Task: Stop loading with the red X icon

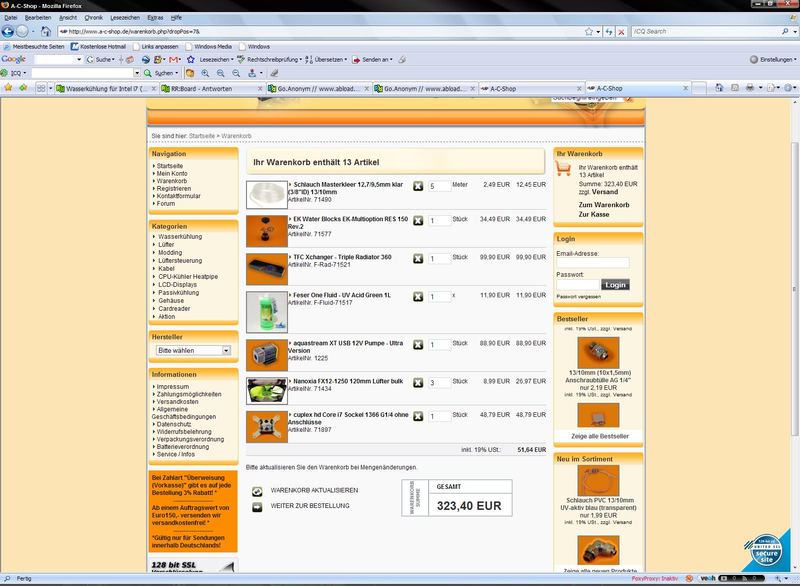Action: [x=621, y=32]
